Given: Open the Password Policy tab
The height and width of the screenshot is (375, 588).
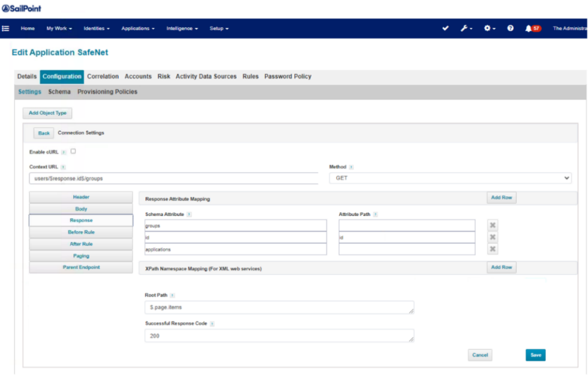Looking at the screenshot, I should pos(288,77).
